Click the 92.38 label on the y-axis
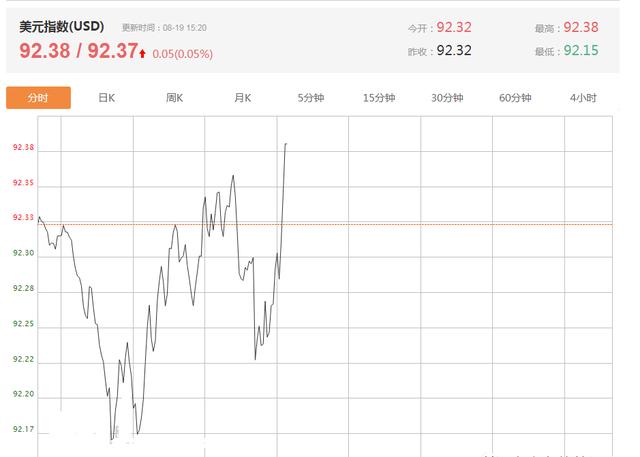Viewport: 640px width, 457px height. pyautogui.click(x=23, y=148)
